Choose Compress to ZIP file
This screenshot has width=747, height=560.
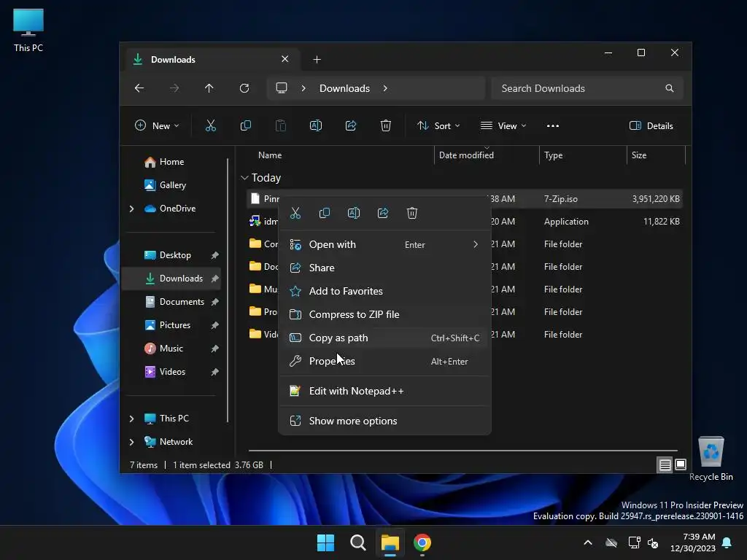click(384, 314)
